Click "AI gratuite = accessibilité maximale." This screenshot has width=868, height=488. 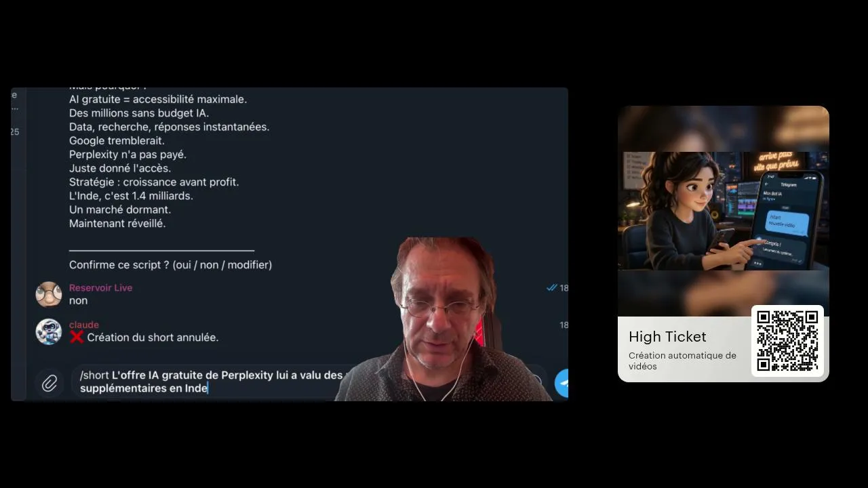coord(158,100)
